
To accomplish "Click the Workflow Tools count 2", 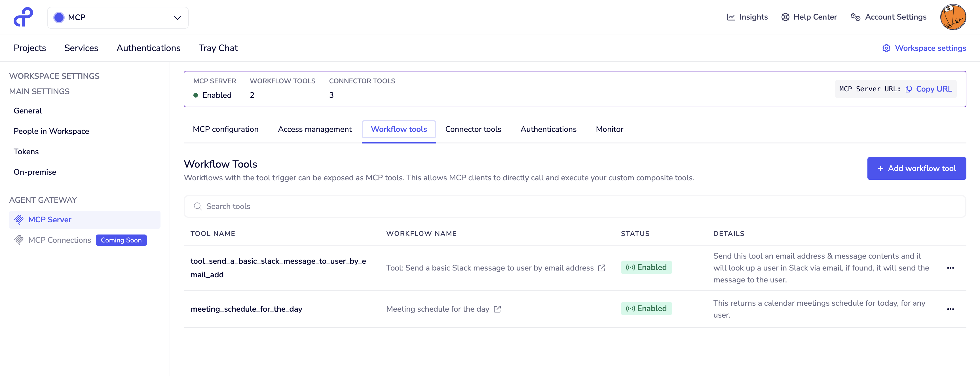I will (252, 95).
